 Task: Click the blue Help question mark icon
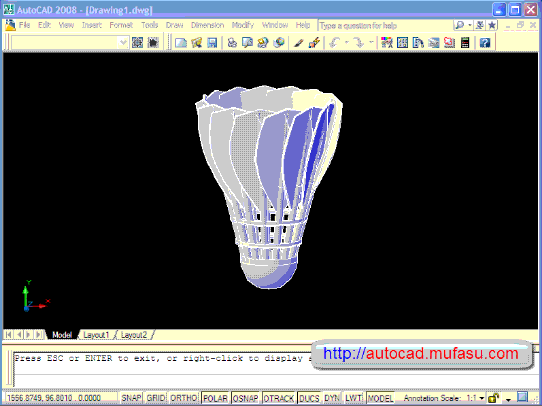pyautogui.click(x=485, y=43)
